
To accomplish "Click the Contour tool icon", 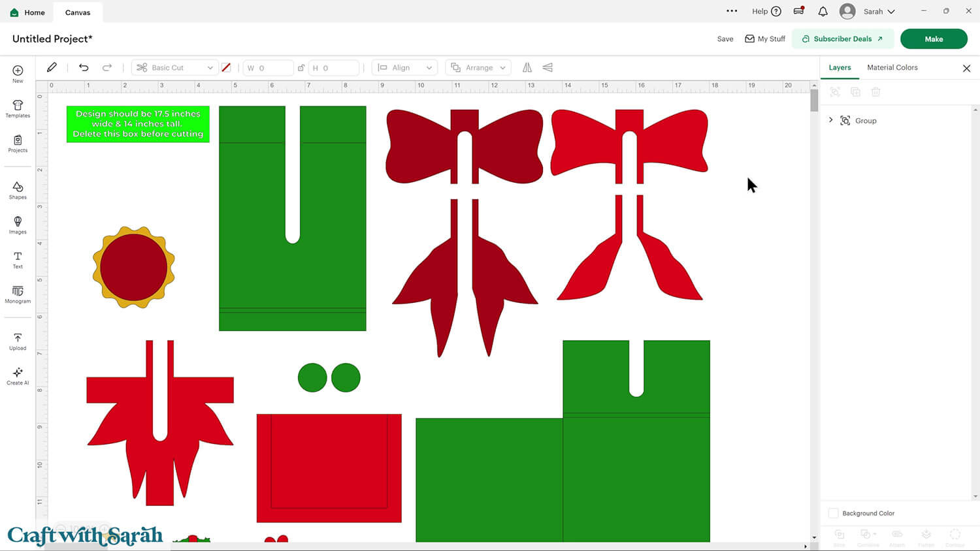I will (955, 537).
